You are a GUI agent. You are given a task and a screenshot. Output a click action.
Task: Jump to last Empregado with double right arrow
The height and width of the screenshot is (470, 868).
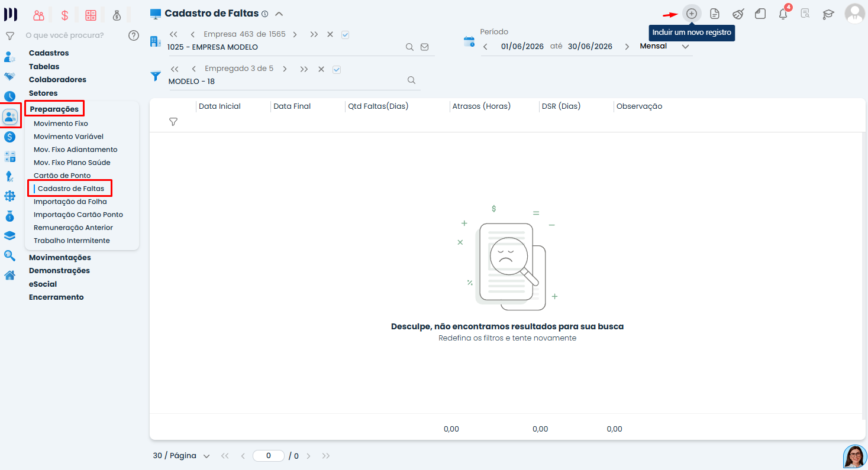click(304, 69)
